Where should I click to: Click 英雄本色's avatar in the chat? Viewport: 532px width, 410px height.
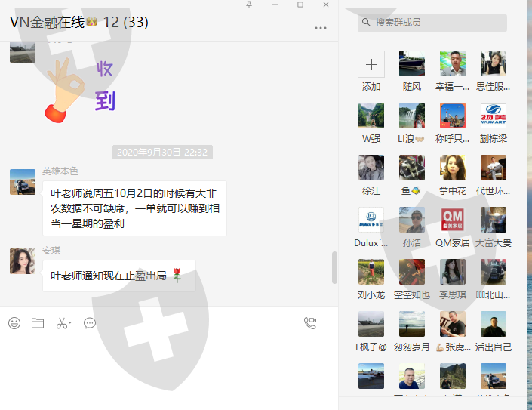pyautogui.click(x=23, y=182)
